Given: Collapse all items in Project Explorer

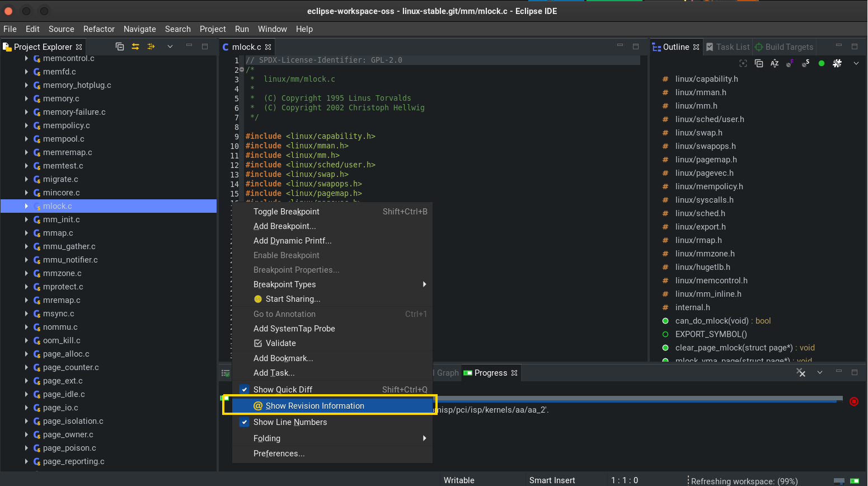Looking at the screenshot, I should [x=119, y=46].
